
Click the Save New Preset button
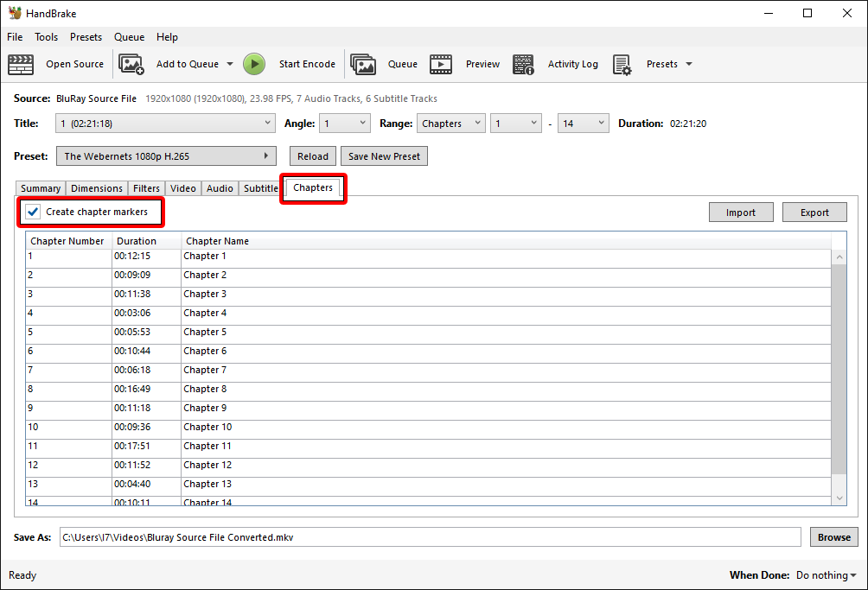[384, 156]
